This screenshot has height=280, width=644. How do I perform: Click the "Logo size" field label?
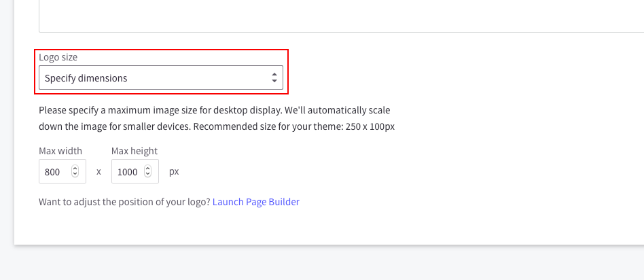pyautogui.click(x=58, y=58)
